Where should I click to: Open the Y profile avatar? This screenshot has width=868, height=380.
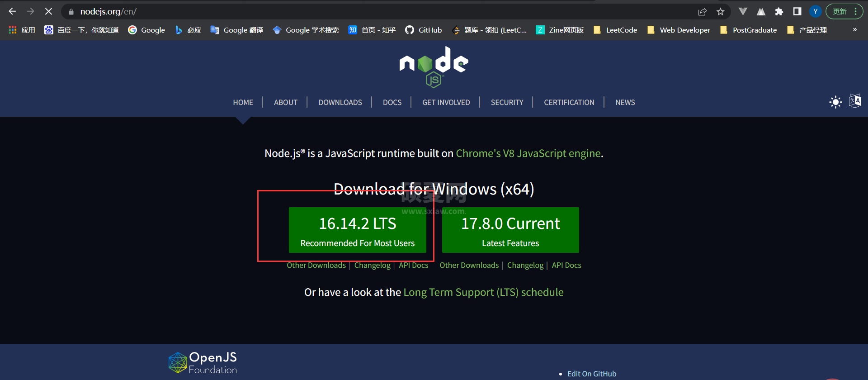pyautogui.click(x=815, y=11)
